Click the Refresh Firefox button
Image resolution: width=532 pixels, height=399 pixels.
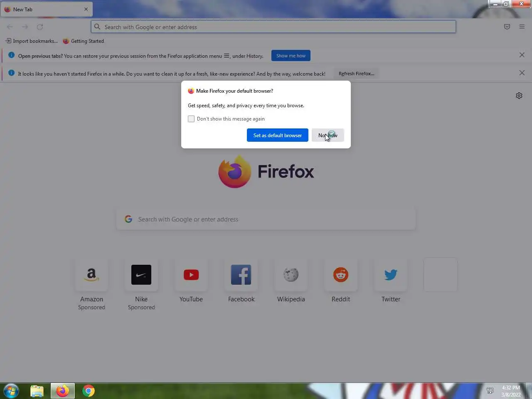pyautogui.click(x=357, y=74)
